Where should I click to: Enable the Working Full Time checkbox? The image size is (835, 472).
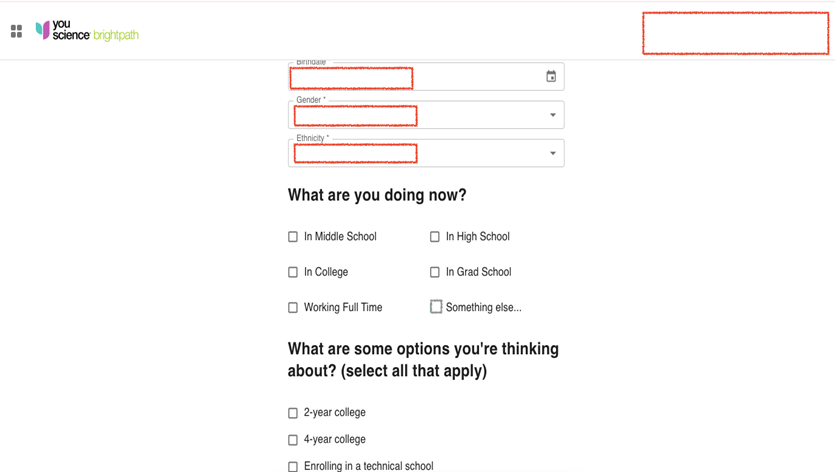pyautogui.click(x=293, y=307)
